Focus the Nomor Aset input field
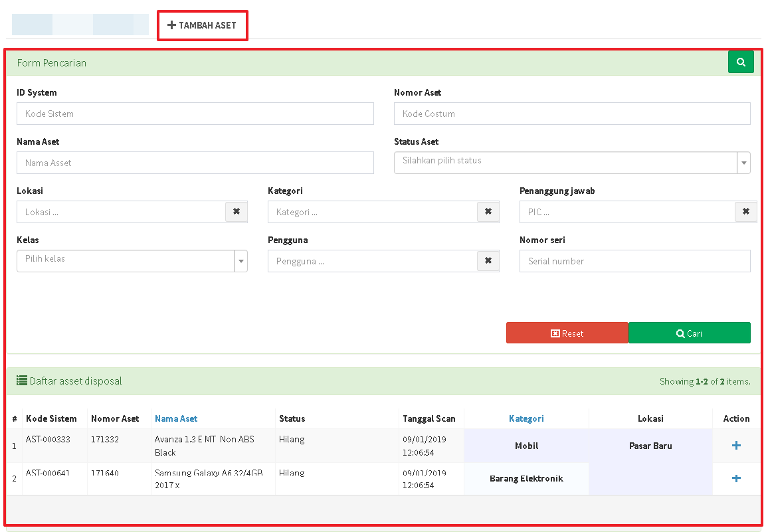The image size is (766, 532). 571,114
